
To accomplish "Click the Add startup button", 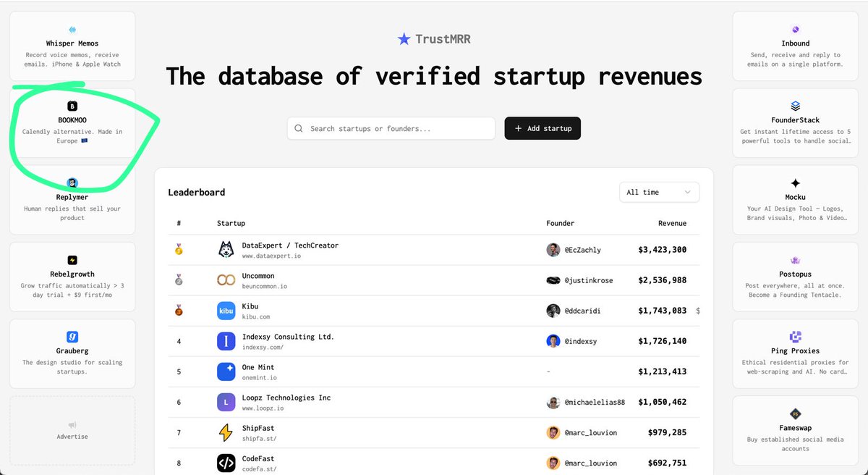I will (x=542, y=128).
